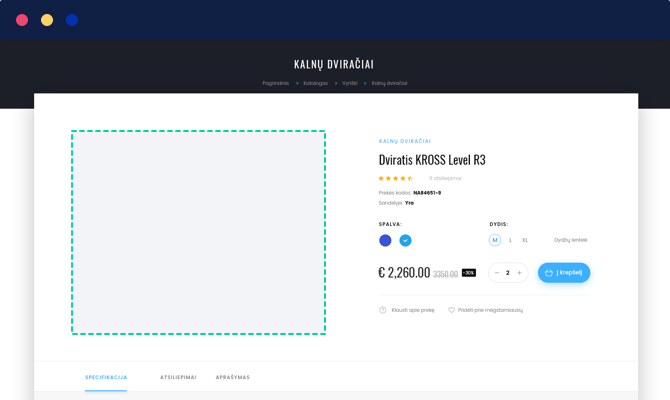Click the product title Dviratis KROSS Level R3
Viewport: 670px width, 400px height.
432,160
